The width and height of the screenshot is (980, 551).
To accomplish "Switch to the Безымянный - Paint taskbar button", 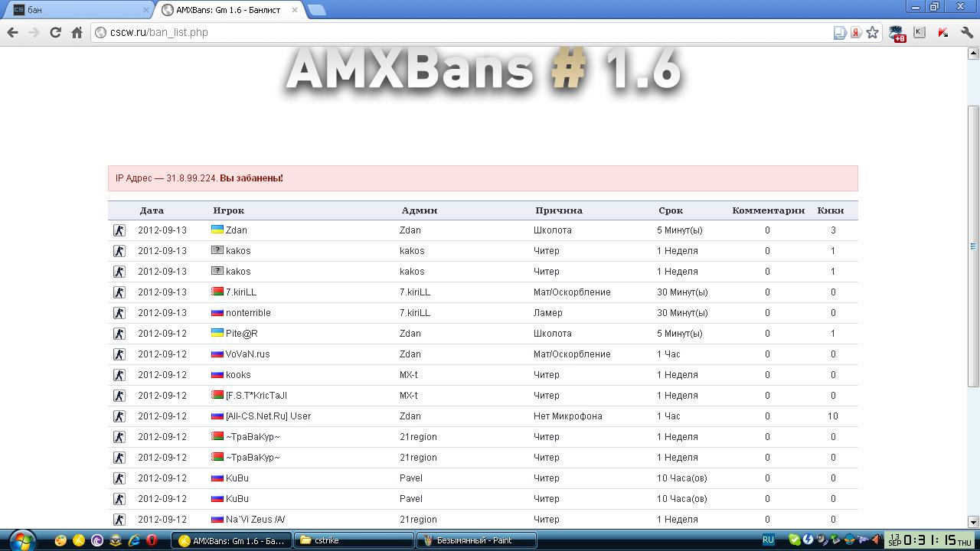I will (x=476, y=540).
